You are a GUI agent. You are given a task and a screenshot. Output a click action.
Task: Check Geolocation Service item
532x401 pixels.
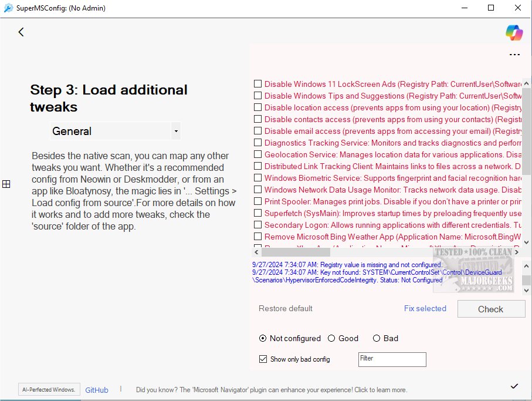tap(258, 154)
